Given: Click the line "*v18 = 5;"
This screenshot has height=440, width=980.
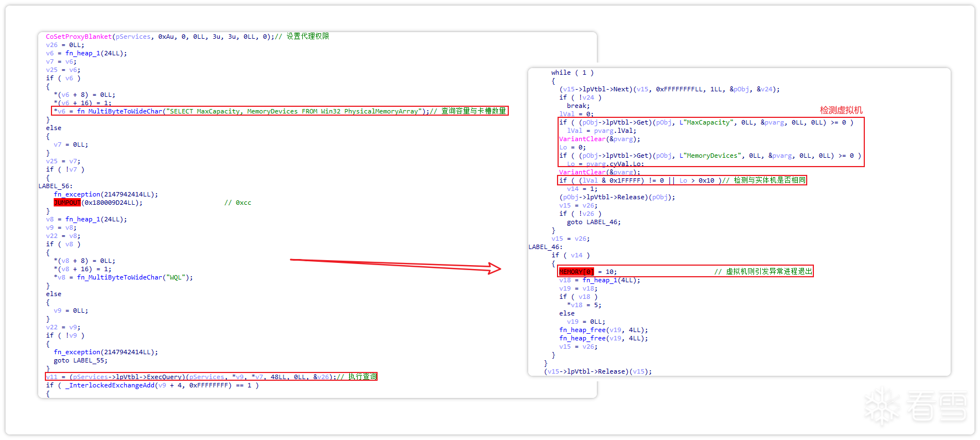Looking at the screenshot, I should (584, 305).
